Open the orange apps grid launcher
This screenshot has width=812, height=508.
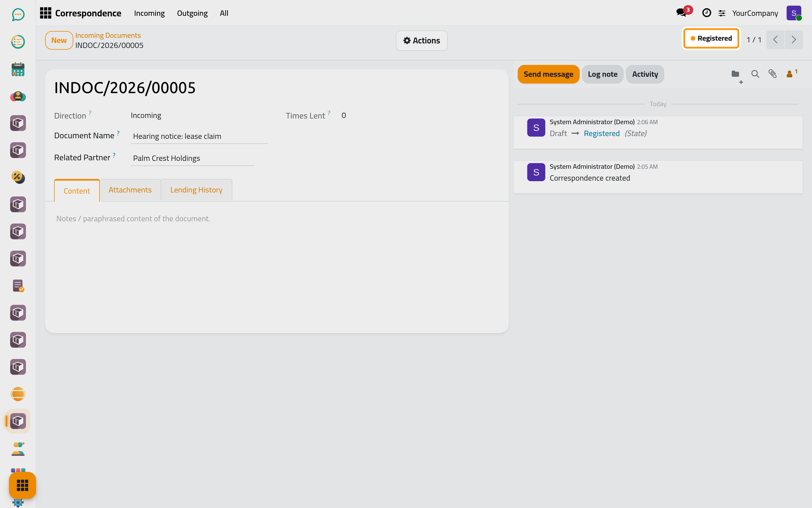pyautogui.click(x=22, y=485)
